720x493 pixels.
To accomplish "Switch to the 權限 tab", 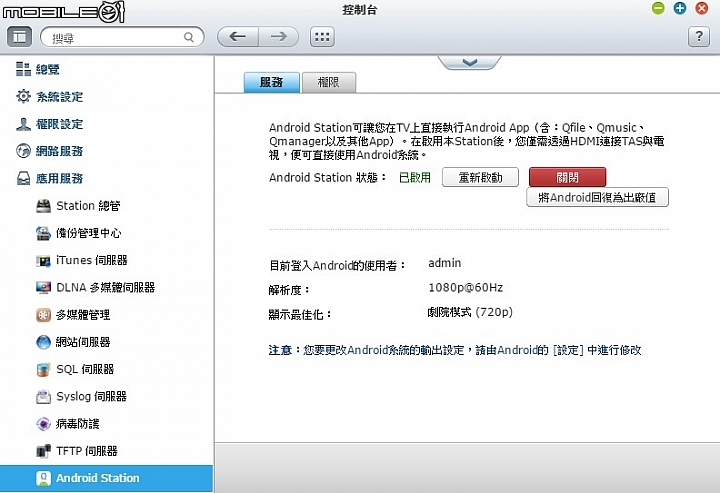I will [x=328, y=82].
